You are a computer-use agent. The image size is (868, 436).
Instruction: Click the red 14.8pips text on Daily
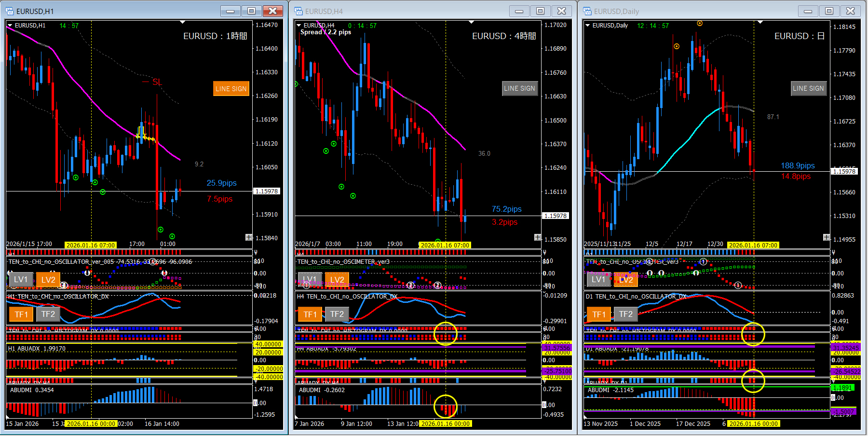tap(796, 177)
